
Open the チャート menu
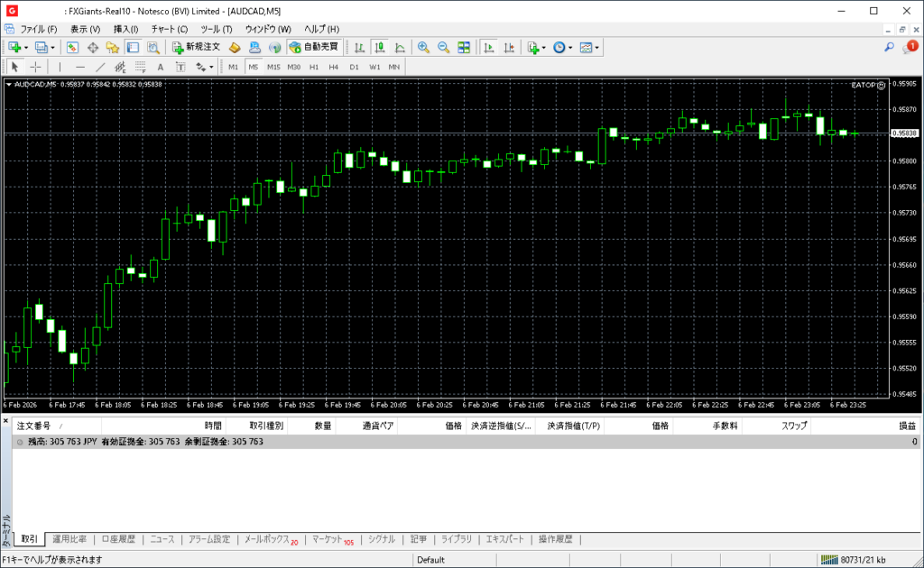tap(169, 29)
